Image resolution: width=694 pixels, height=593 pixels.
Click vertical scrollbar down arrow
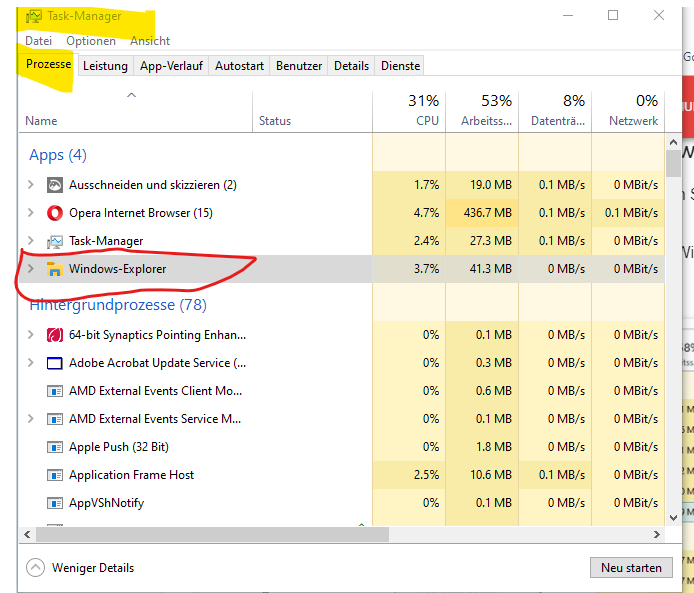pyautogui.click(x=673, y=517)
